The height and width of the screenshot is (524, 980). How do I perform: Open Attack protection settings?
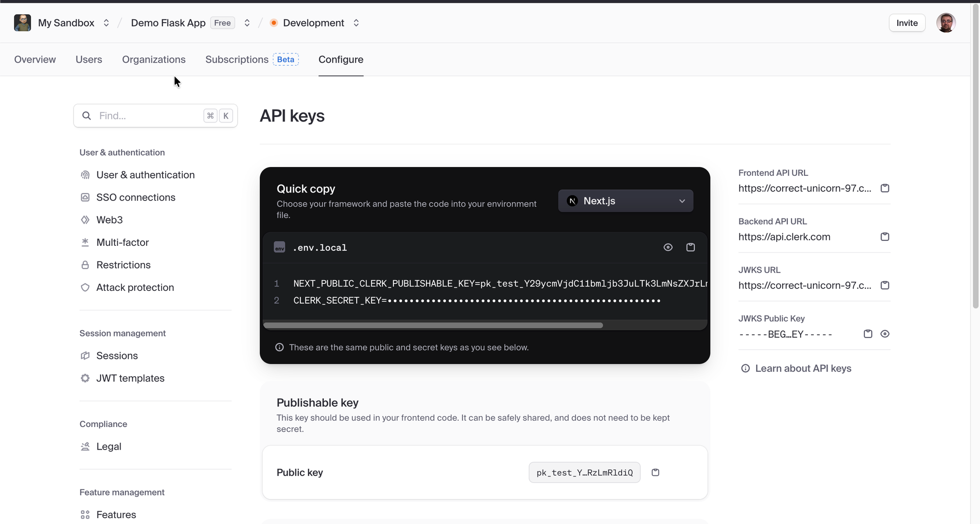[x=135, y=287]
